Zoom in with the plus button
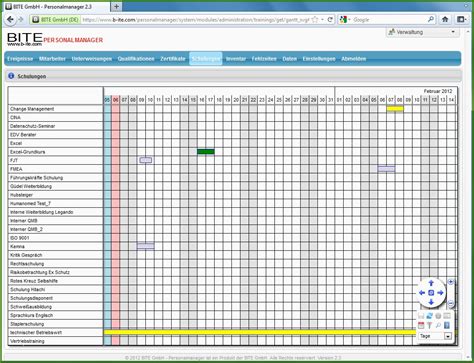Viewport: 474px width, 363px height. (451, 282)
